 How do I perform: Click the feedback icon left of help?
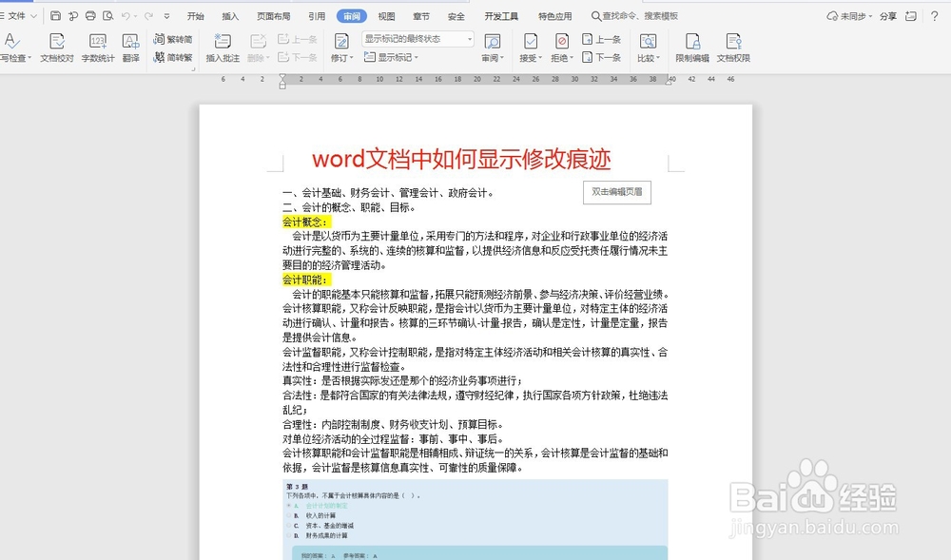click(910, 16)
